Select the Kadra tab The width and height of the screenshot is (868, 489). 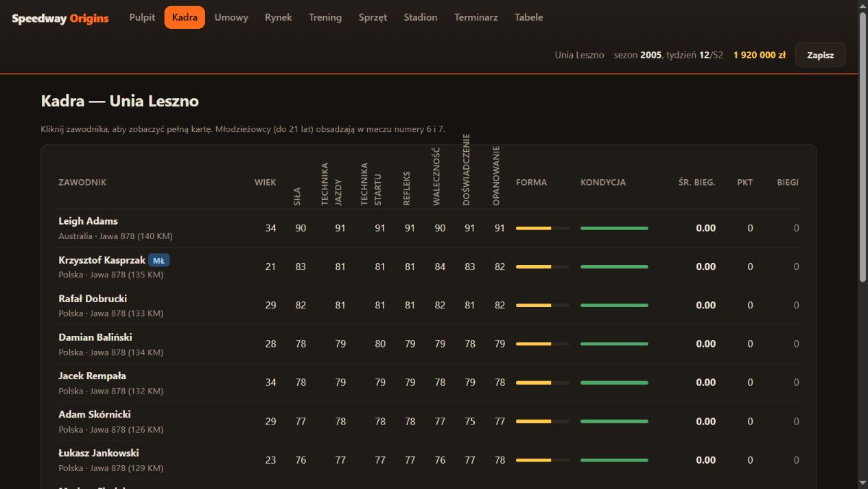[185, 17]
